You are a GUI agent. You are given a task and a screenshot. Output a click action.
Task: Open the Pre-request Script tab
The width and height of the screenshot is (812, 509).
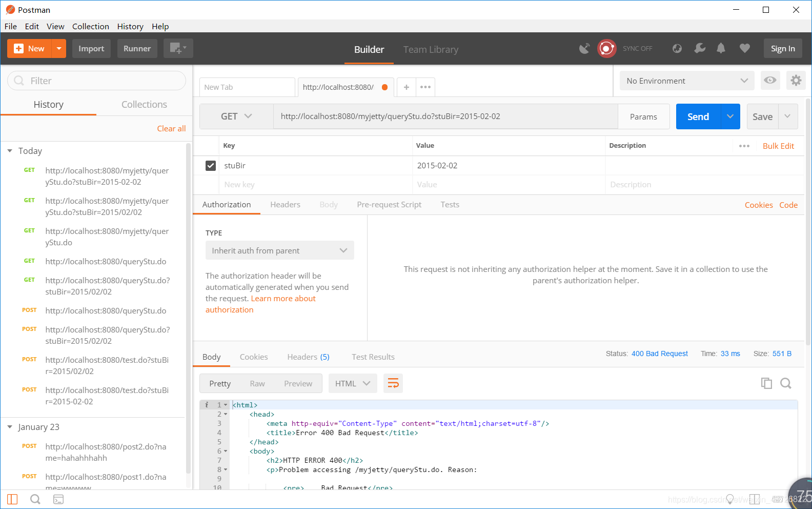pos(389,204)
